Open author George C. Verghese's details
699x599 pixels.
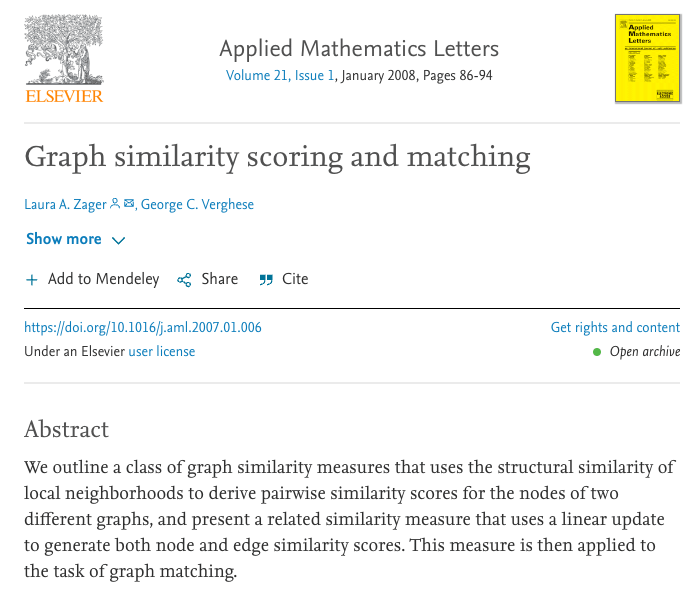197,204
